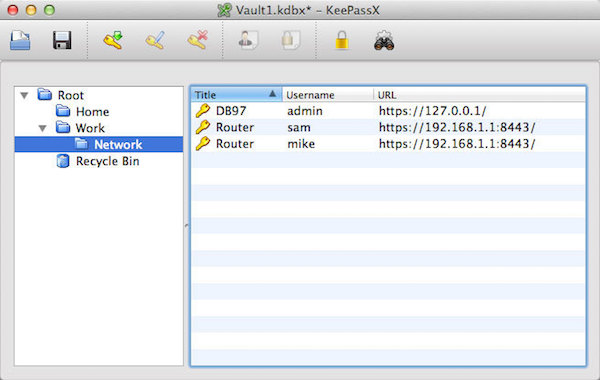Minimize the window with the yellow button

pos(31,10)
